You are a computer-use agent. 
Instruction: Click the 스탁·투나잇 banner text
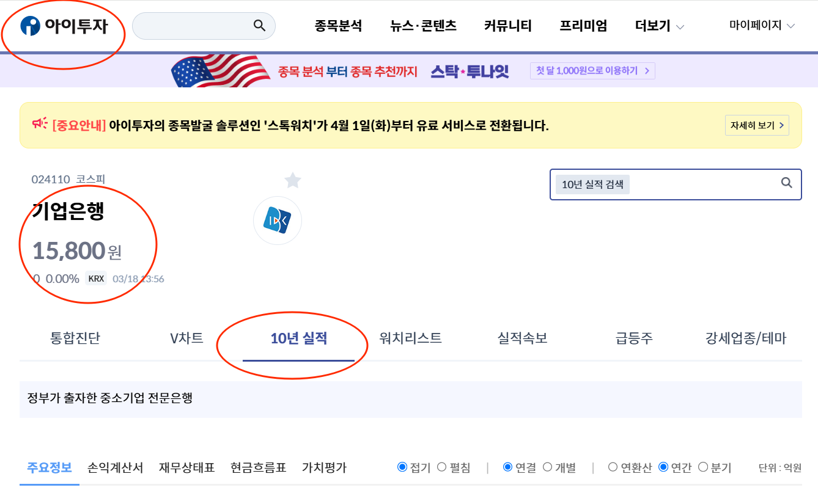point(470,71)
